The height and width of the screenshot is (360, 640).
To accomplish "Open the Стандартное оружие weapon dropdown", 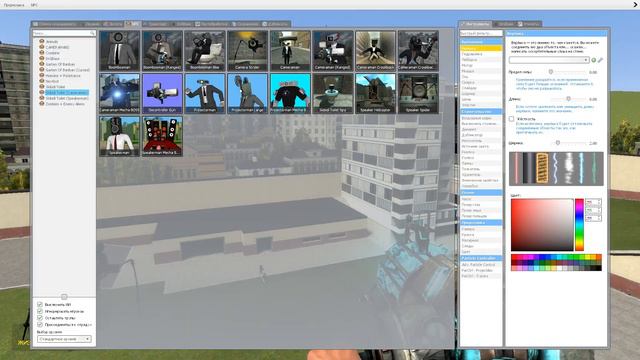I will pos(64,339).
